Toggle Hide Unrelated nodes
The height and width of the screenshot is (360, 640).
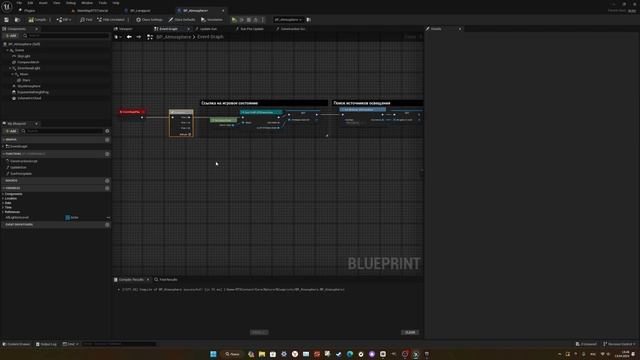[111, 20]
